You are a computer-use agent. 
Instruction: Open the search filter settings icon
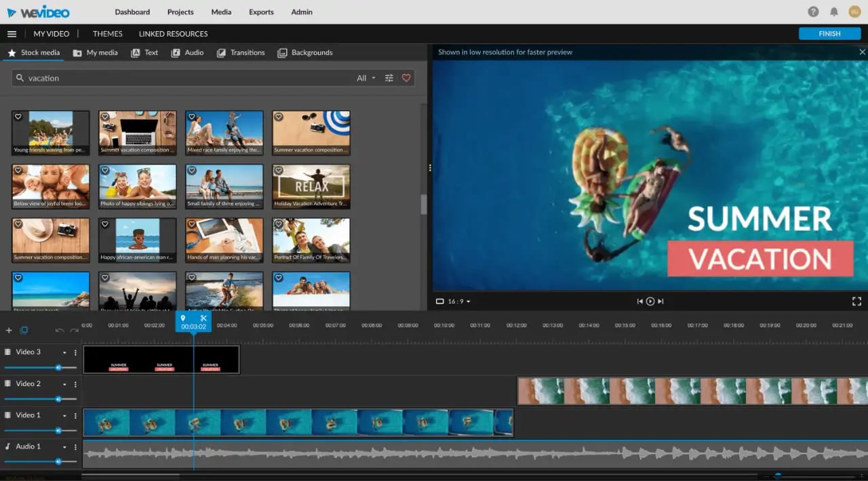[389, 78]
